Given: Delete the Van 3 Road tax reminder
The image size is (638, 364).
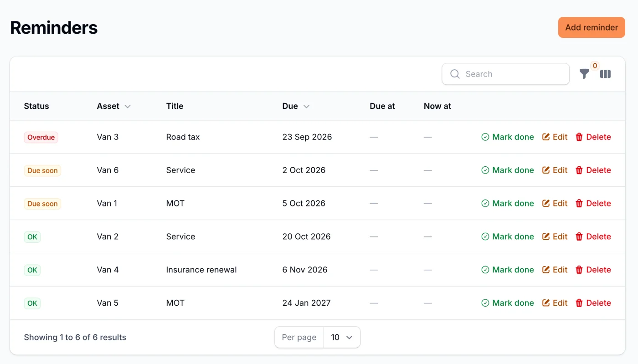Looking at the screenshot, I should (593, 137).
